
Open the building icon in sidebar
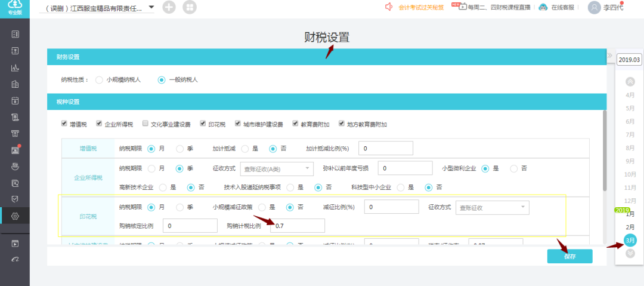15,84
